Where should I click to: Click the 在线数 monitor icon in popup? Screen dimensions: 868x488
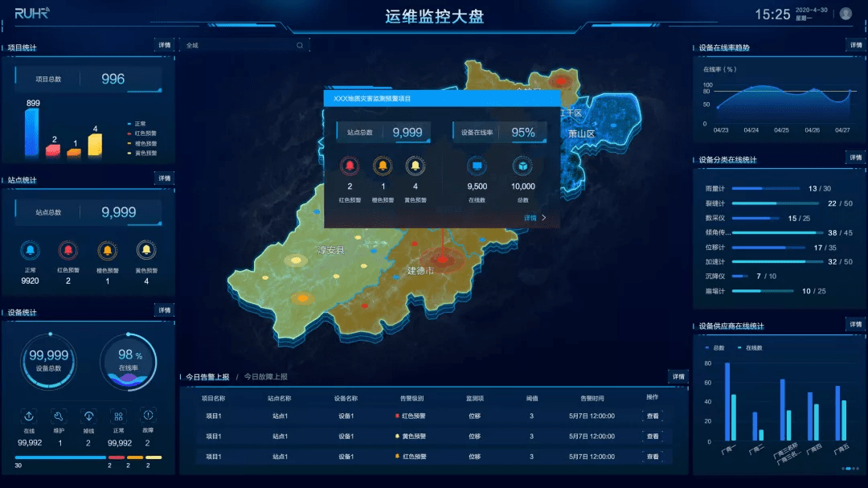(477, 166)
